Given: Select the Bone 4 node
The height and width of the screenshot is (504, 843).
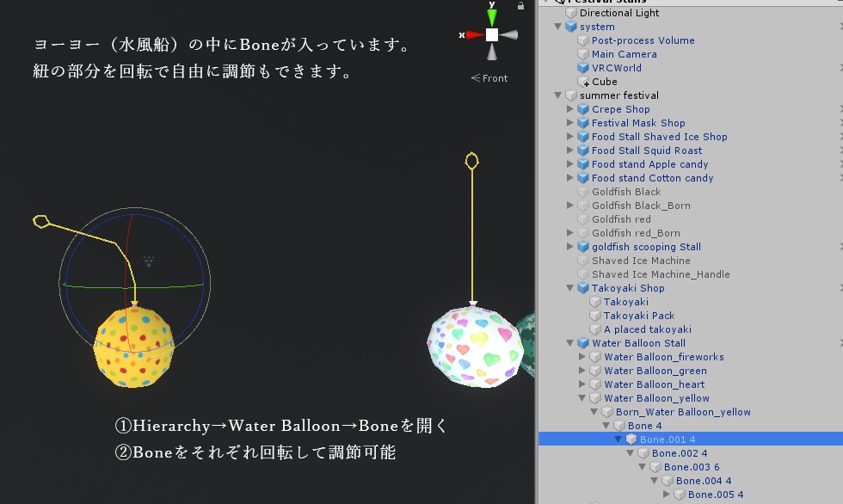Looking at the screenshot, I should pyautogui.click(x=644, y=426).
